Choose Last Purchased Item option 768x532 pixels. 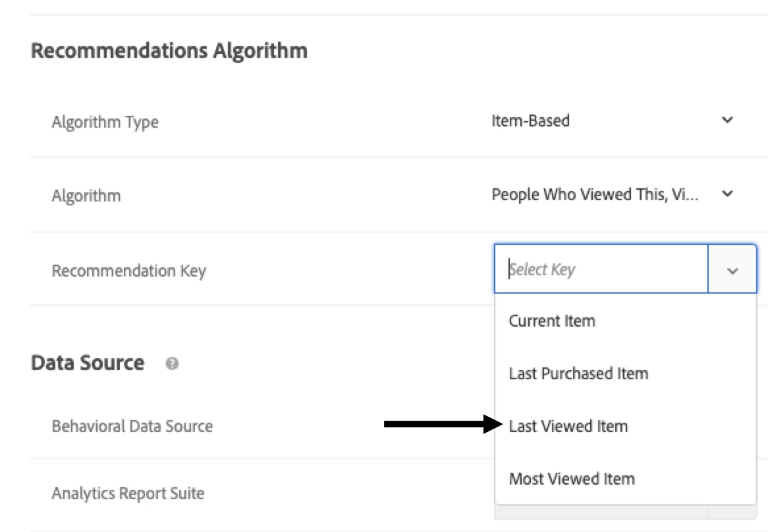[x=578, y=374]
